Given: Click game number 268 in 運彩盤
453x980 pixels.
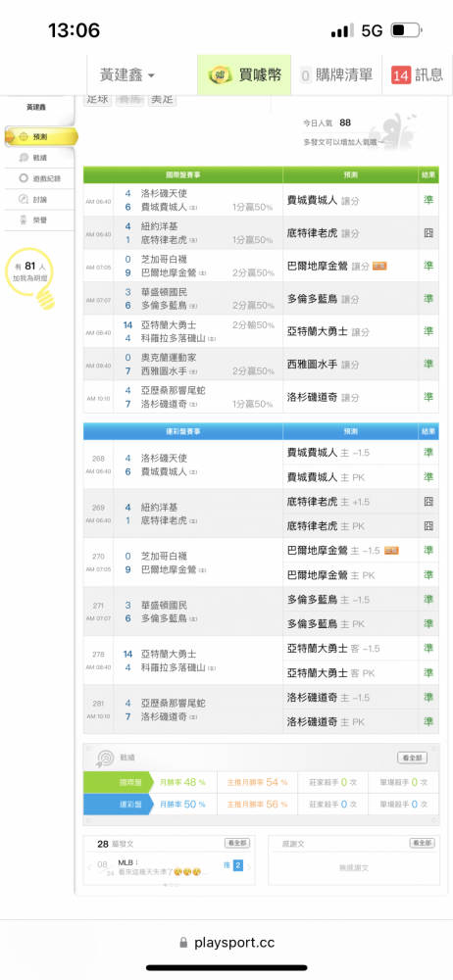Looking at the screenshot, I should tap(98, 458).
